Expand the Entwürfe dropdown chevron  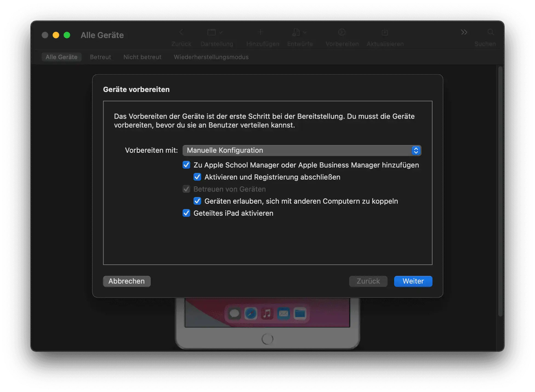(x=305, y=32)
